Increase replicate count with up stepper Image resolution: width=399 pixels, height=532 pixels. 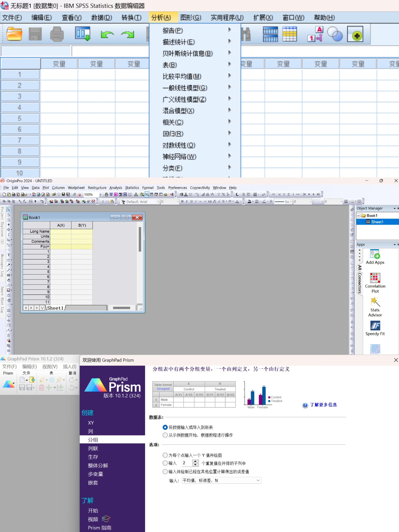click(195, 461)
